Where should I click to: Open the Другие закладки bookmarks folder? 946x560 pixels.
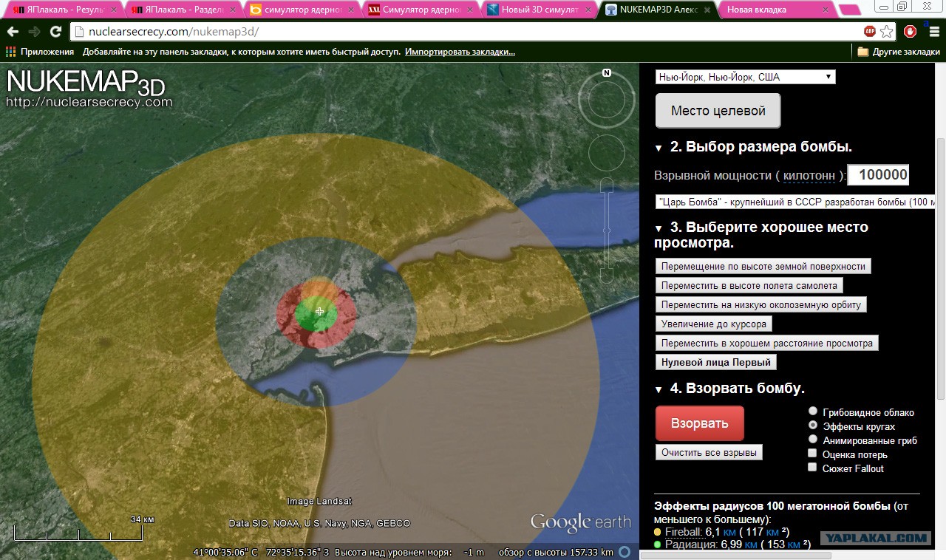pyautogui.click(x=899, y=52)
